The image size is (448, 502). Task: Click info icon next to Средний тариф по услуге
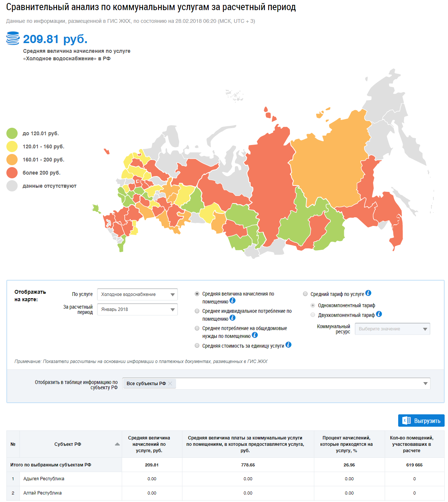click(x=368, y=293)
